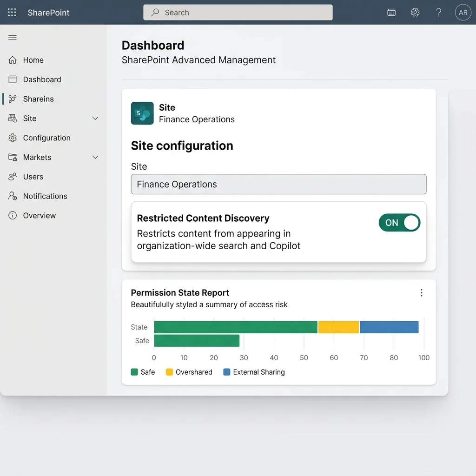Click the Markets folder icon
The image size is (476, 476).
coord(13,157)
